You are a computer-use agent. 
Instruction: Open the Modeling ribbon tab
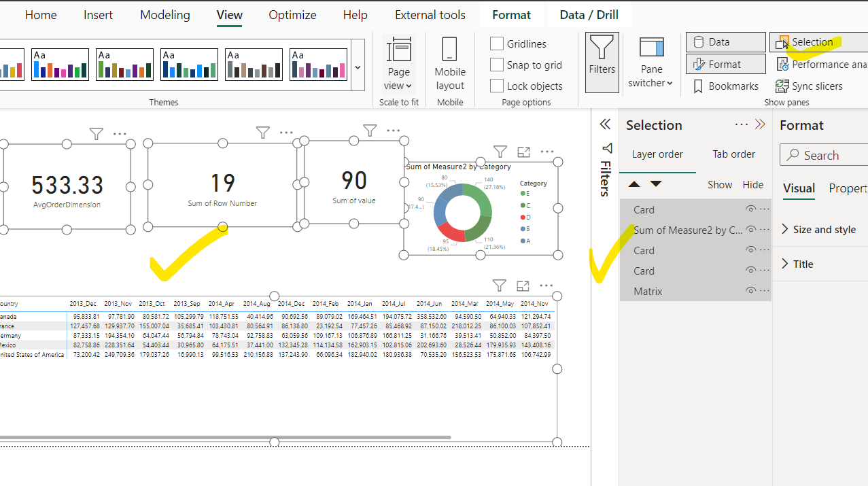click(x=165, y=14)
